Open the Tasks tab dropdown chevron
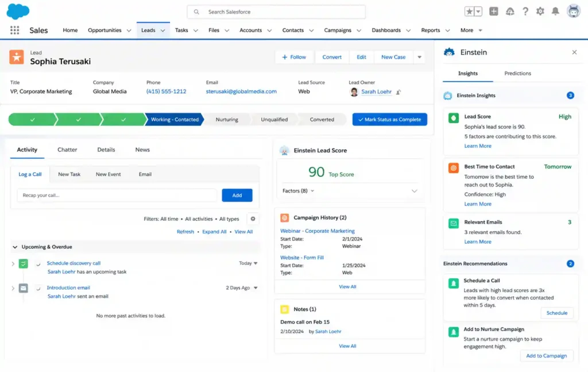This screenshot has width=588, height=372. [x=195, y=30]
